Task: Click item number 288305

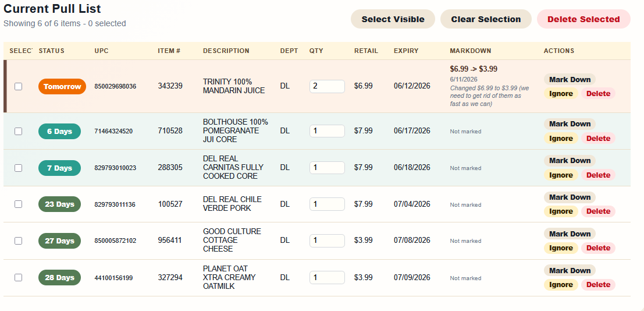Action: (170, 168)
